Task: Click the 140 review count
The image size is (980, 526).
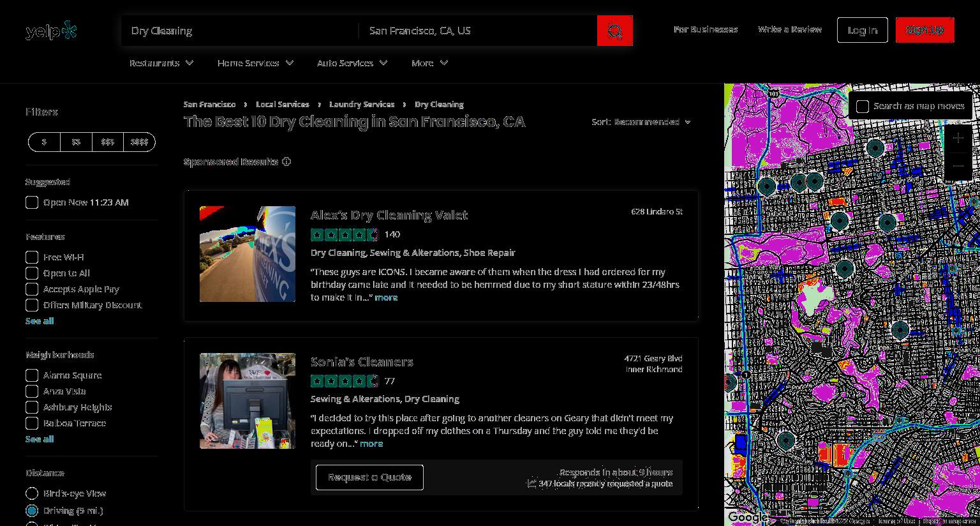Action: tap(392, 234)
